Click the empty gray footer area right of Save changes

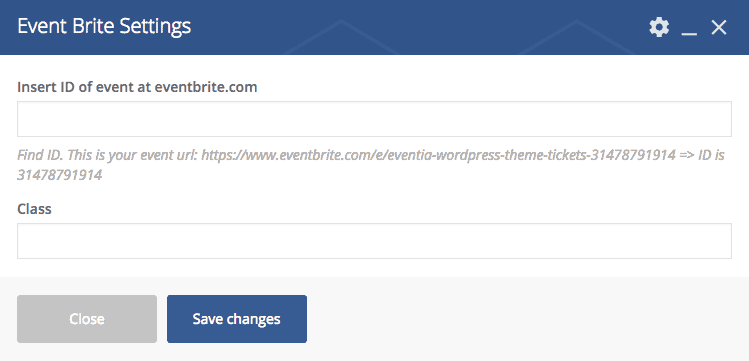tap(525, 319)
